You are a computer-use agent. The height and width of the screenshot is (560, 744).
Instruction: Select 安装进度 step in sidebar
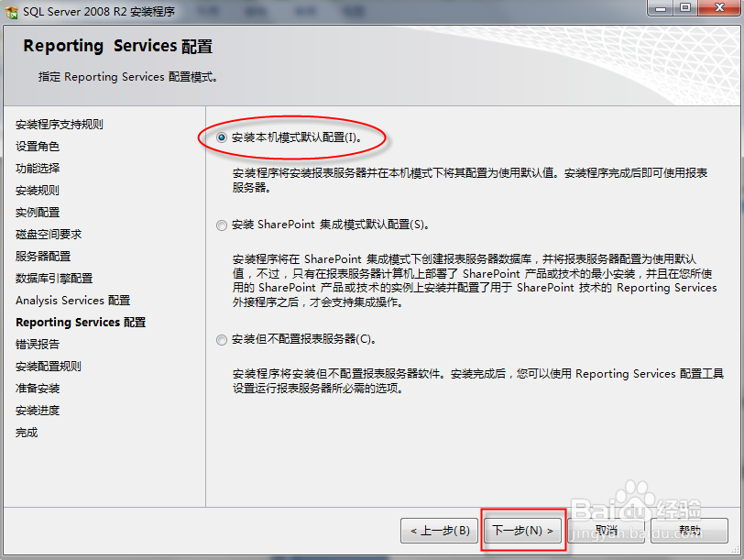coord(38,410)
